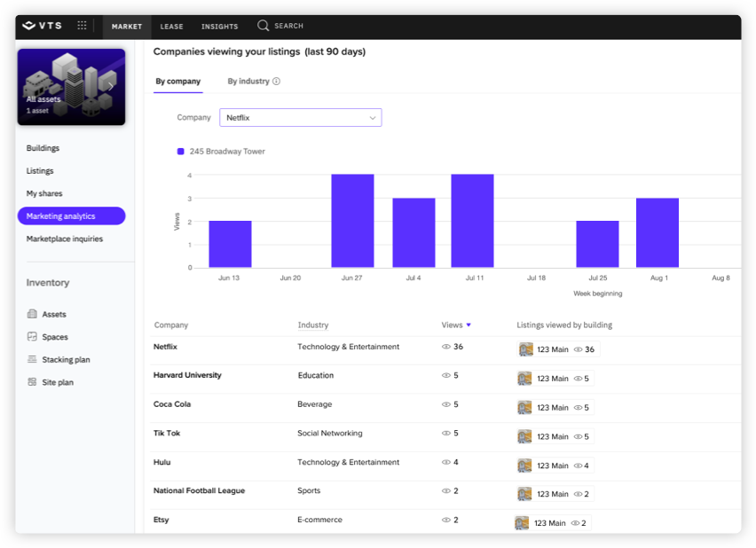
Task: Click the eye icon in Hulu views
Action: [x=446, y=462]
